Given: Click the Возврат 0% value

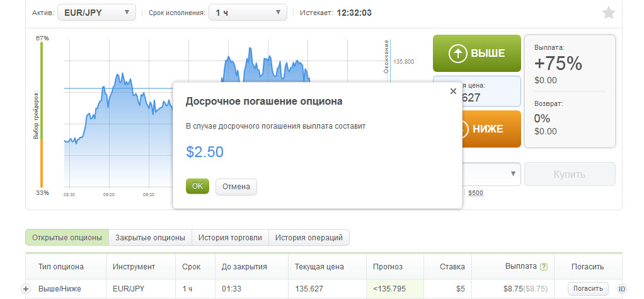Looking at the screenshot, I should (x=542, y=119).
